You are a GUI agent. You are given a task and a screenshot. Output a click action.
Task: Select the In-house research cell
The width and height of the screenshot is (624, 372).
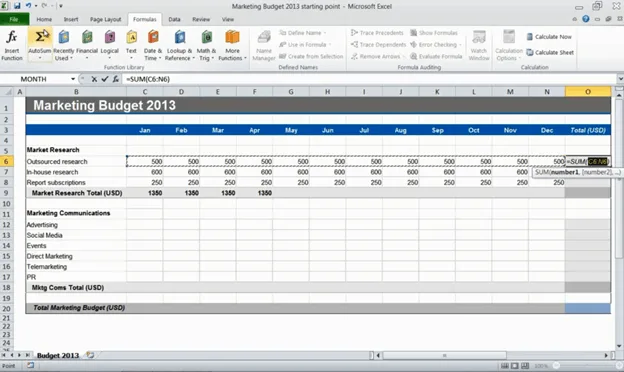[76, 172]
